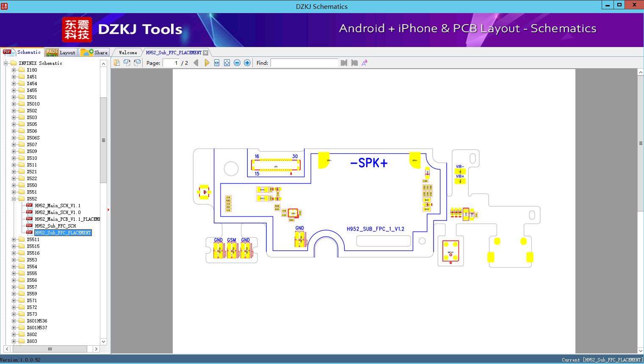The height and width of the screenshot is (364, 644).
Task: Click tree scroll down arrow
Action: pyautogui.click(x=103, y=341)
